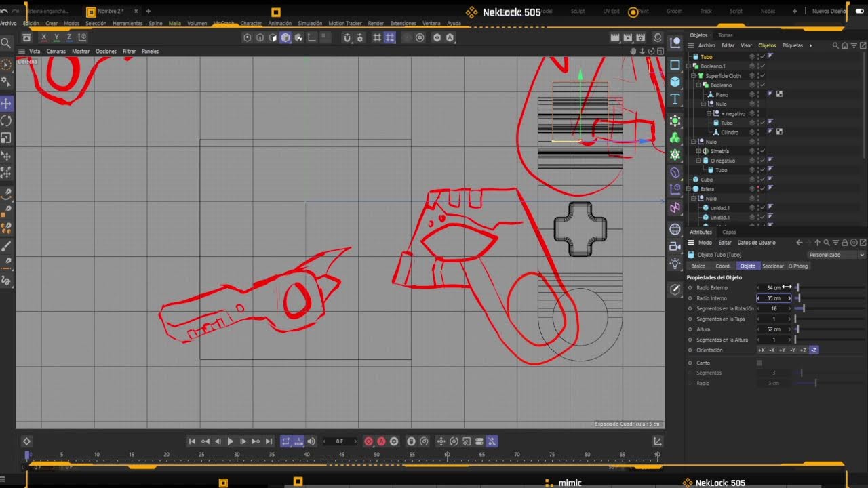Toggle layer visibility for Cubo object
Screen dimensions: 868x488
[752, 180]
